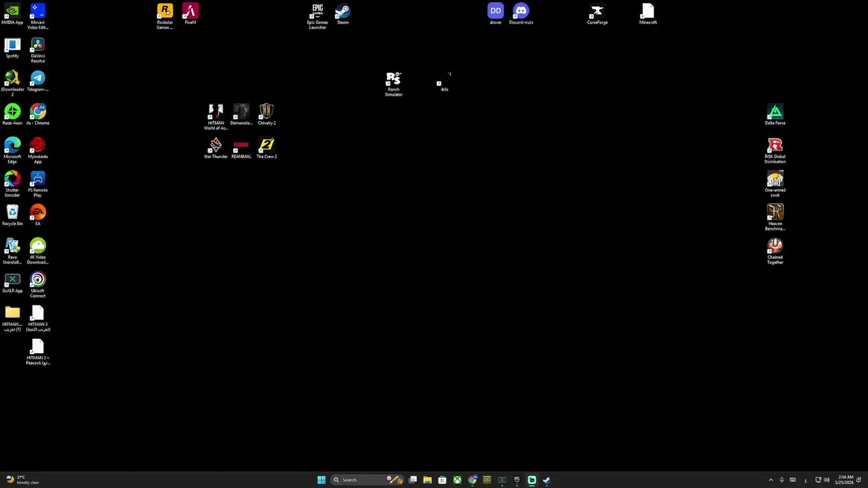Select the Heaven Benchmark shortcut
Image resolution: width=868 pixels, height=488 pixels.
point(775,218)
